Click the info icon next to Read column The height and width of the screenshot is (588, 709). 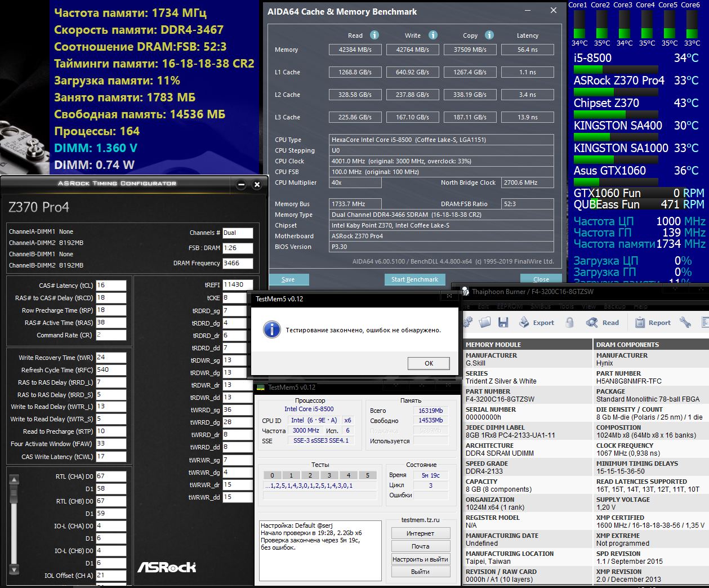[374, 35]
